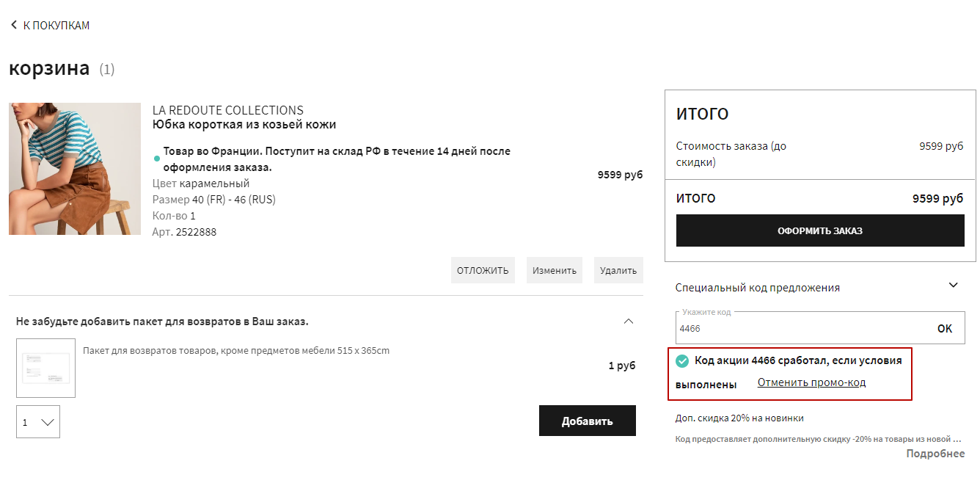Apply the promo code with the OK button
The height and width of the screenshot is (494, 980).
point(945,329)
